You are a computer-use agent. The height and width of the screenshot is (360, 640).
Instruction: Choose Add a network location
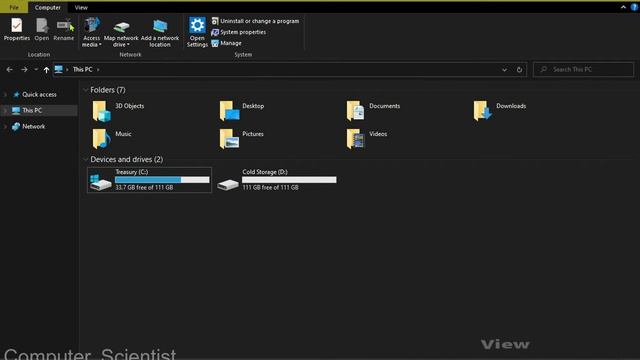[160, 32]
